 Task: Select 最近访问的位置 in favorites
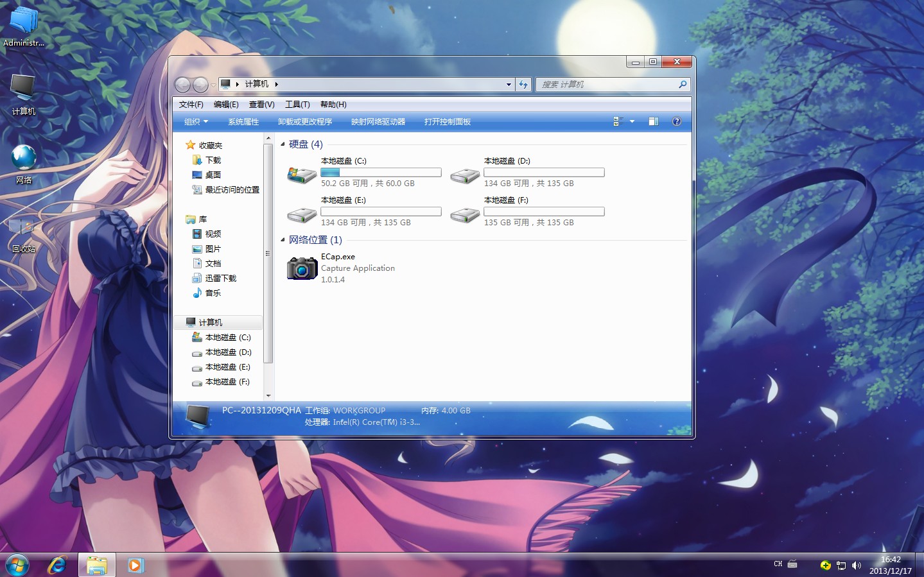(232, 190)
